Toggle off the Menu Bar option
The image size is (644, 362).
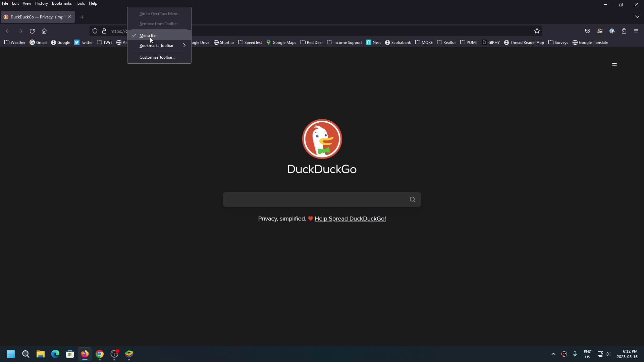[x=149, y=35]
